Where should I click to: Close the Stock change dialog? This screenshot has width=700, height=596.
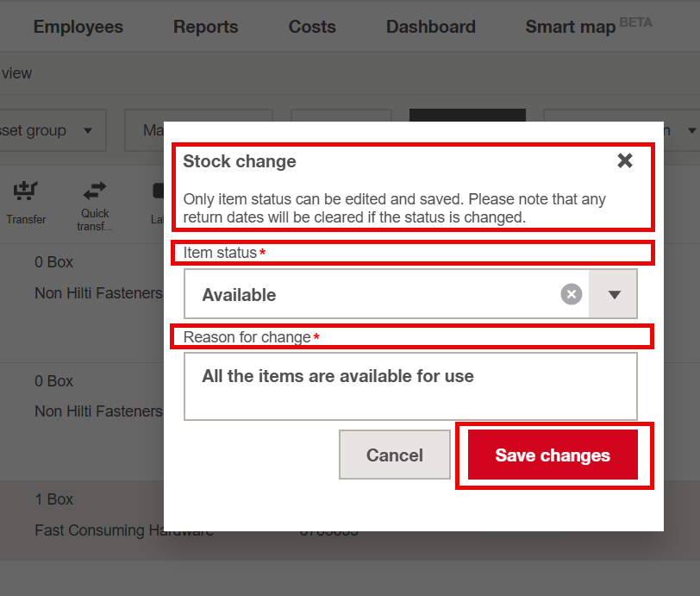(x=625, y=160)
